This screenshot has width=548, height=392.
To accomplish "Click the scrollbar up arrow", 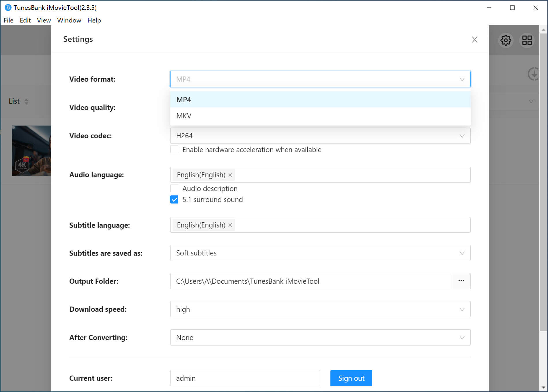I will coord(543,29).
